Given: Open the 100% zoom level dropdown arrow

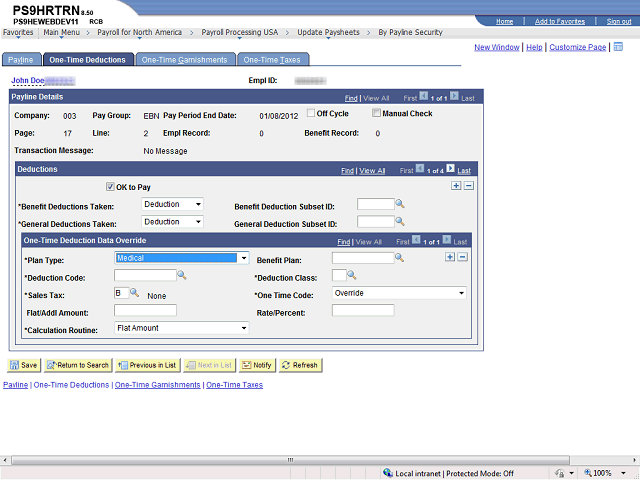Looking at the screenshot, I should (623, 473).
